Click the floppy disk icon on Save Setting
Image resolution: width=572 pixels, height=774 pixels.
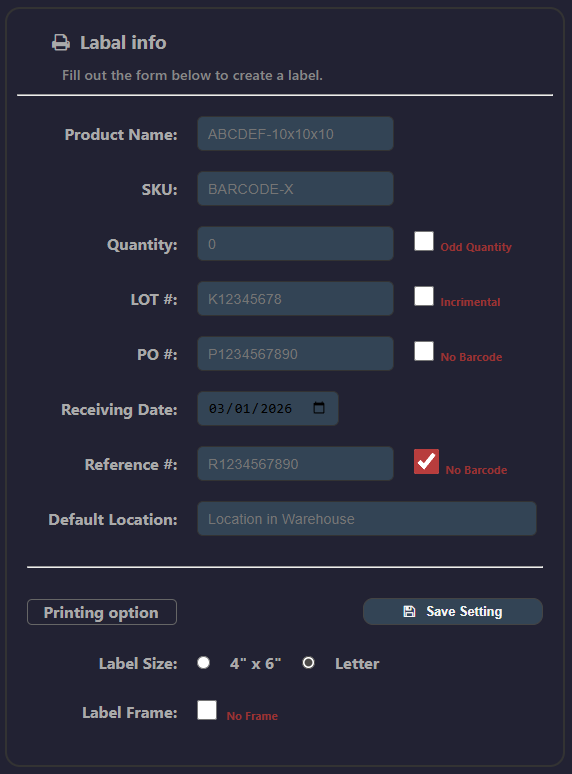[x=409, y=612]
